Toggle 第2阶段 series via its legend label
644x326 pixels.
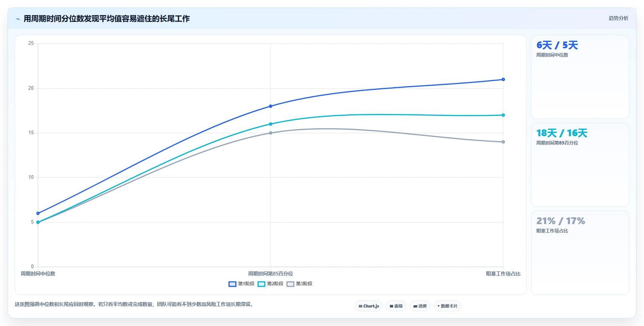coord(275,284)
